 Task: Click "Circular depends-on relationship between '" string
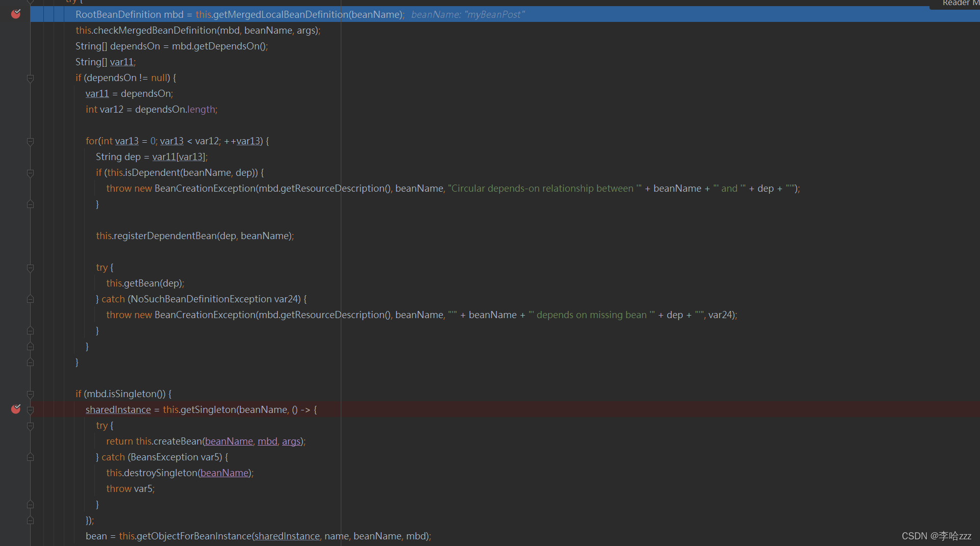[544, 188]
